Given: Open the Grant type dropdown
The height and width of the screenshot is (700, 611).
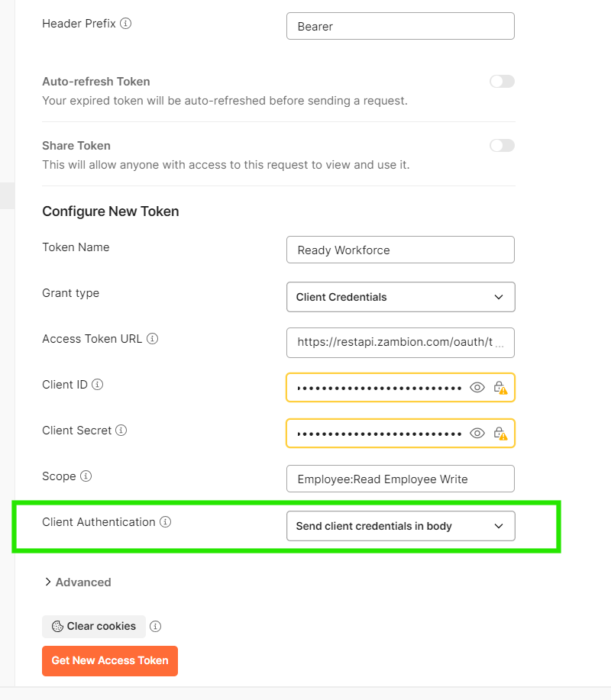Looking at the screenshot, I should [x=400, y=297].
